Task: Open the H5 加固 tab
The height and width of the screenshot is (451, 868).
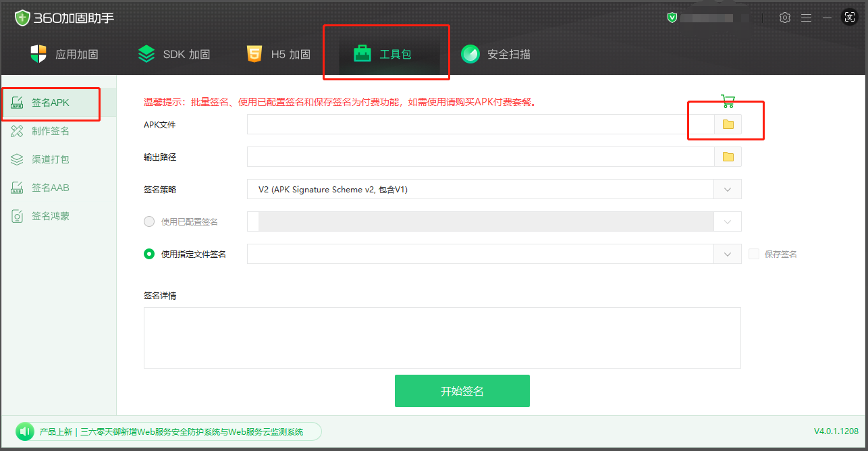Action: [278, 54]
